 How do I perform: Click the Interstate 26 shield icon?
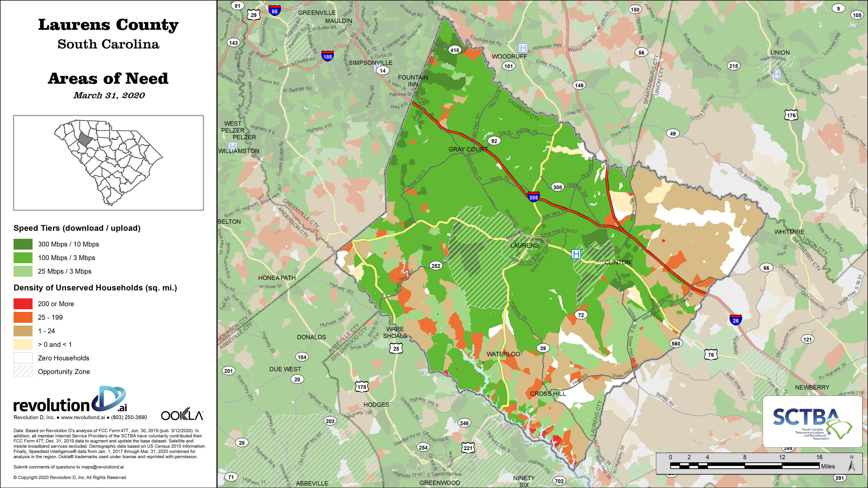(x=736, y=320)
